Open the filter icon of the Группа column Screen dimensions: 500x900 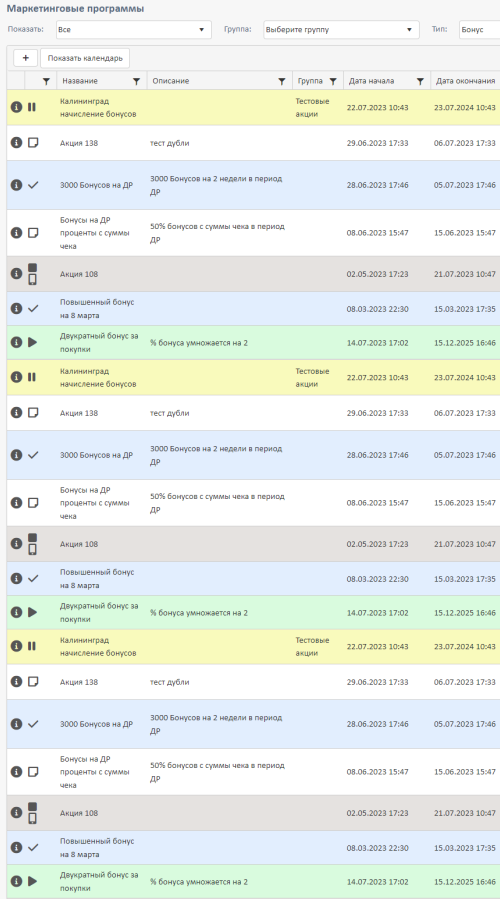[x=333, y=82]
